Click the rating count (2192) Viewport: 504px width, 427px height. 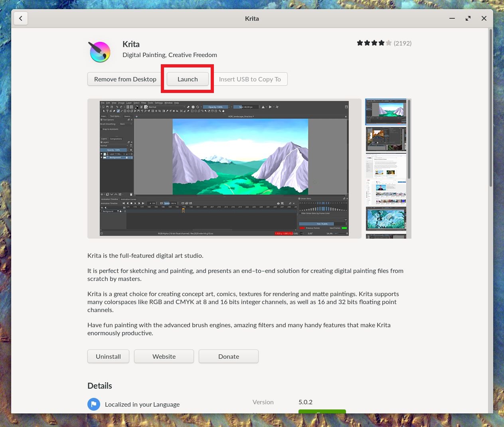click(403, 43)
